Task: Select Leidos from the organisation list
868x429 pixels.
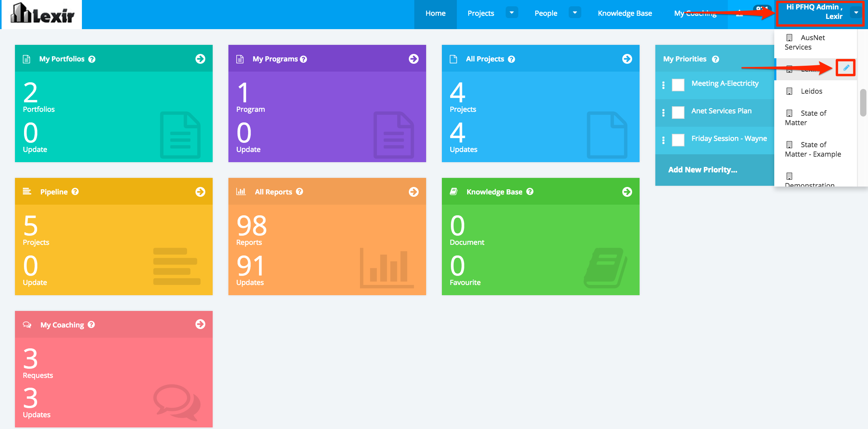Action: [x=811, y=91]
